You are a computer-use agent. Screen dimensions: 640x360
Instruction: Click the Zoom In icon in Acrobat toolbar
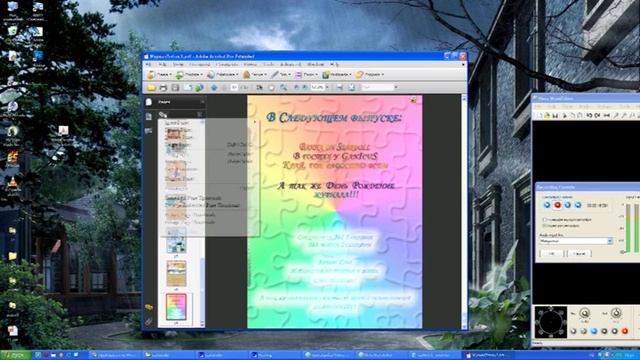304,87
